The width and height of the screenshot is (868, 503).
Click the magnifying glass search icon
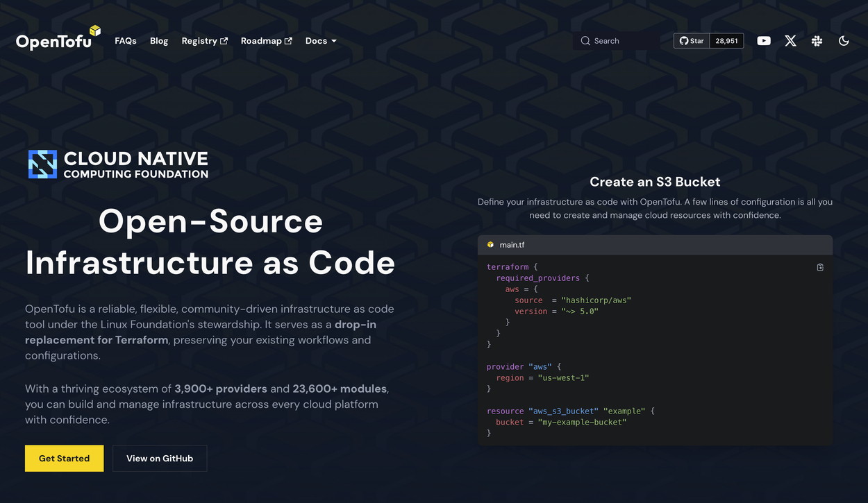[x=585, y=41]
